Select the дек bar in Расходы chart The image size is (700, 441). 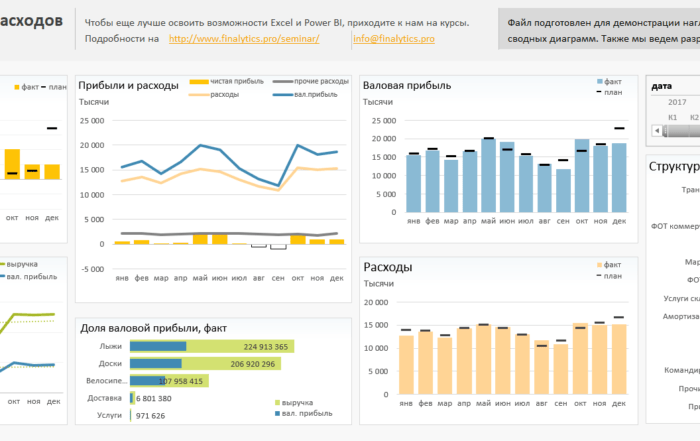(x=619, y=359)
